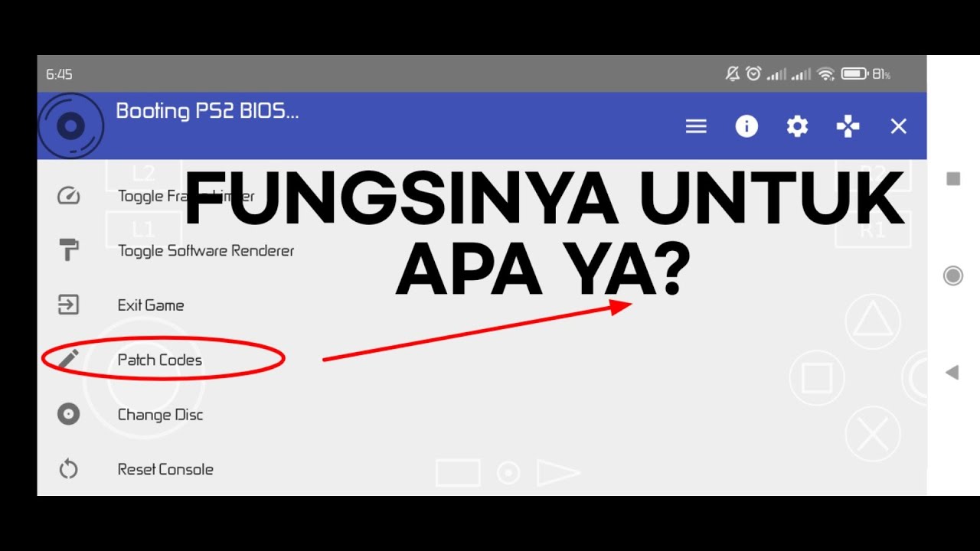Click the circular arrows icon beside Reset Console

(x=69, y=469)
